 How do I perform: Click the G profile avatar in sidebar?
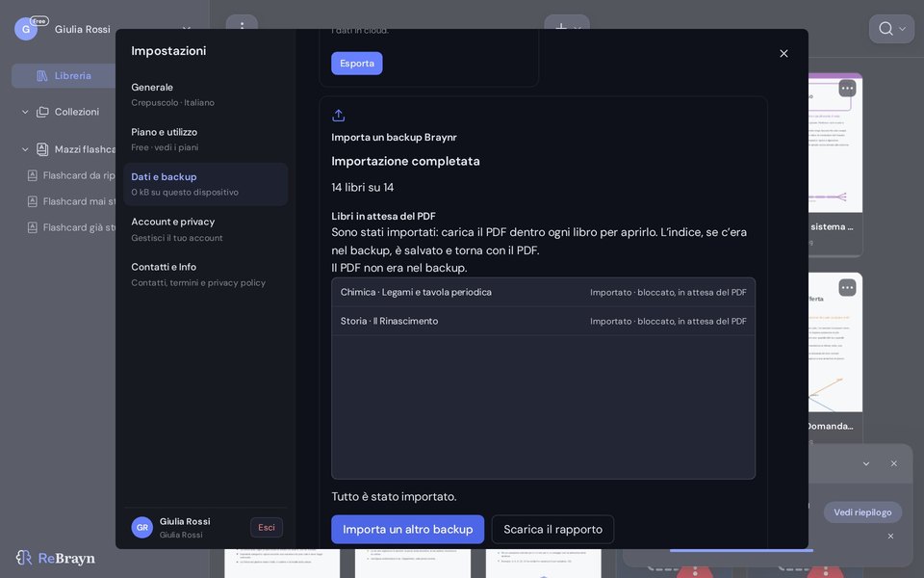pyautogui.click(x=26, y=29)
